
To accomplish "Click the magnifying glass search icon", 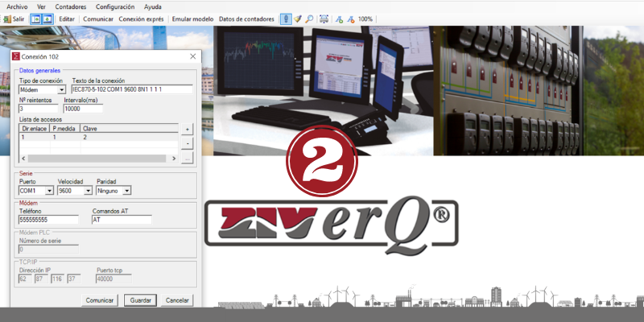I will coord(309,19).
